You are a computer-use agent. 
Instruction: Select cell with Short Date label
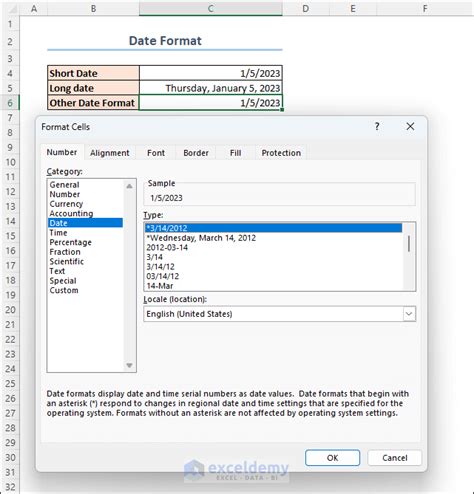(x=93, y=73)
